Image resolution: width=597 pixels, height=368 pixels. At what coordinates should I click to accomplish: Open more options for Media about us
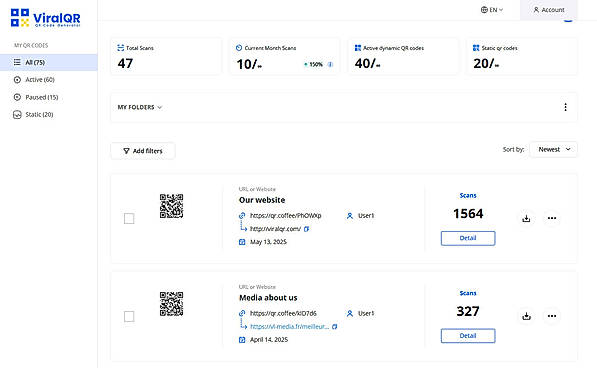pyautogui.click(x=552, y=316)
